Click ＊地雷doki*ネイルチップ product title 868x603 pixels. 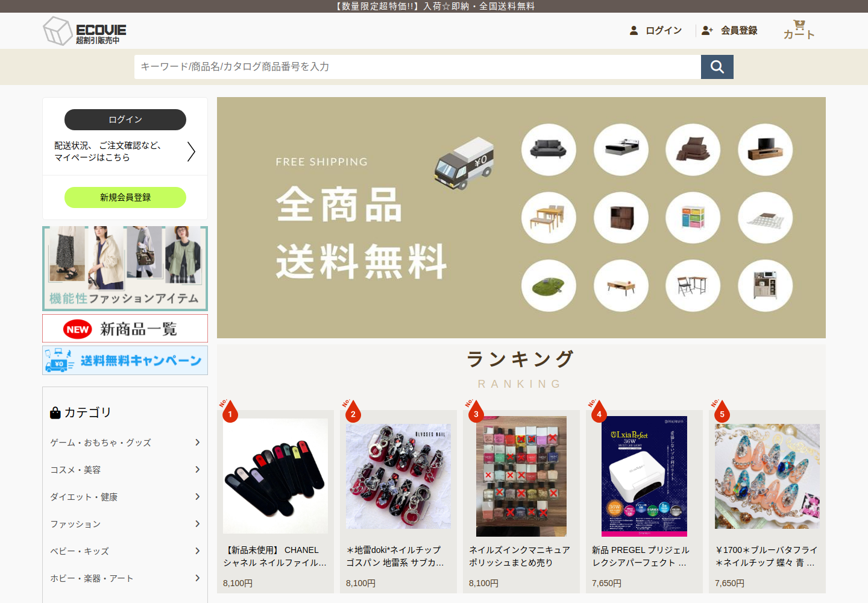tap(395, 556)
